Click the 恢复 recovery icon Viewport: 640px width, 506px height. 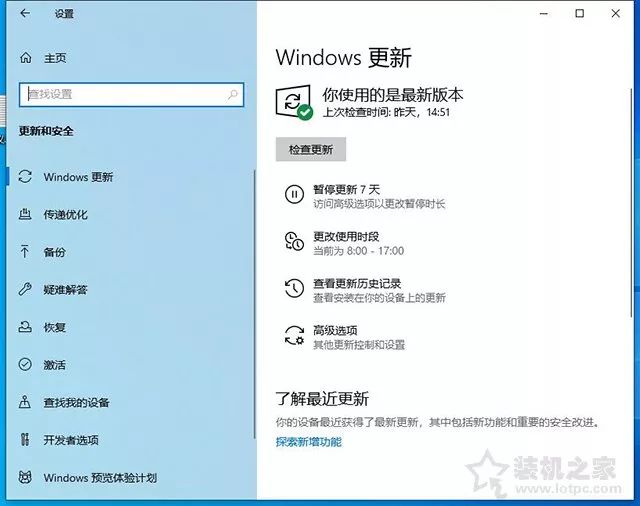pyautogui.click(x=25, y=327)
